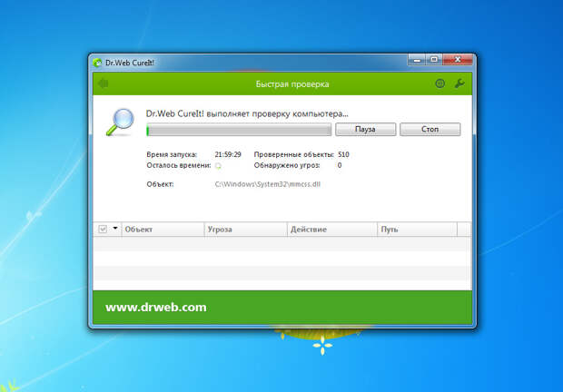Open the help globe icon in the header

[x=440, y=83]
